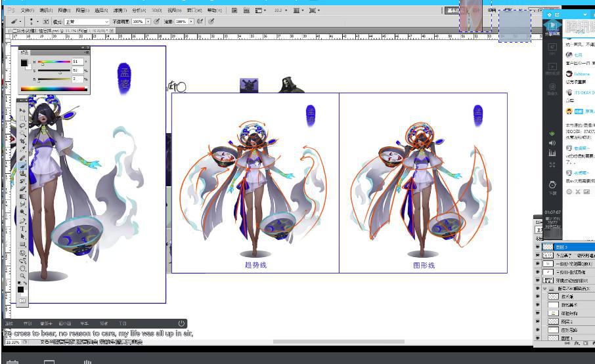Click the color panel foreground swatch
This screenshot has width=595, height=364.
[24, 62]
